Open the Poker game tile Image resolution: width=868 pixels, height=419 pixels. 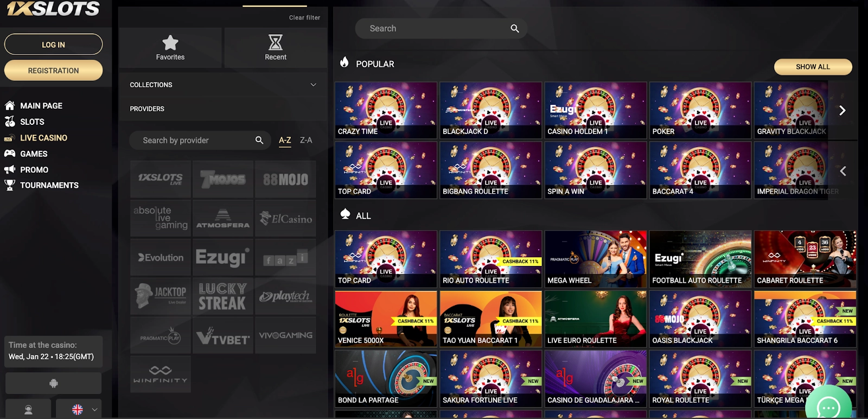pos(700,110)
